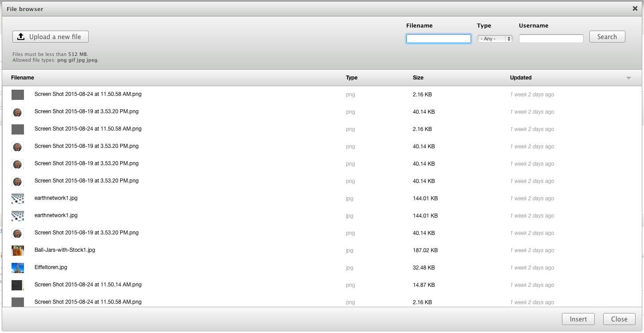Sort by Updated column header
The image size is (644, 333).
pos(521,78)
